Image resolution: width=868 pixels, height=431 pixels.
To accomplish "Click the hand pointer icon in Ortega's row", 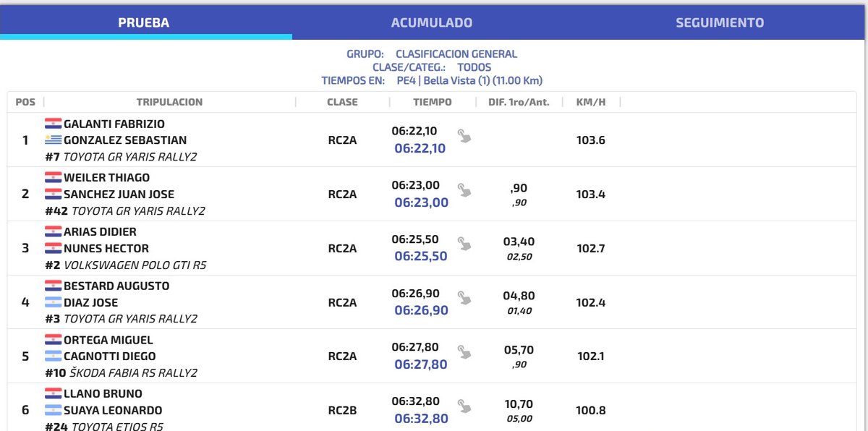I will (x=464, y=352).
